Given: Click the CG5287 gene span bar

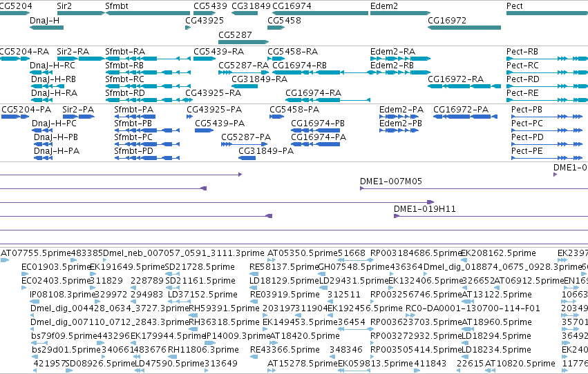Looking at the screenshot, I should tap(244, 42).
